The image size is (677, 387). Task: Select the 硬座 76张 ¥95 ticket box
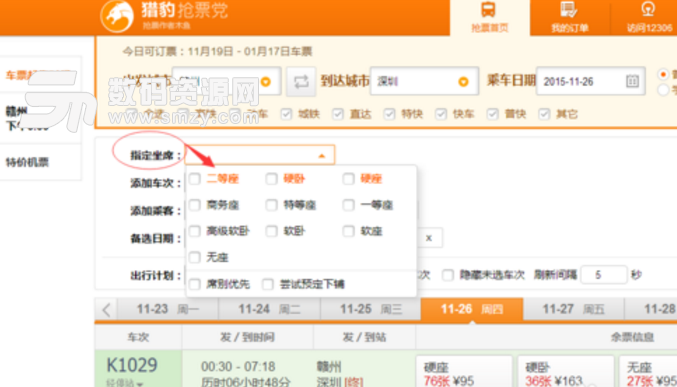coord(464,372)
